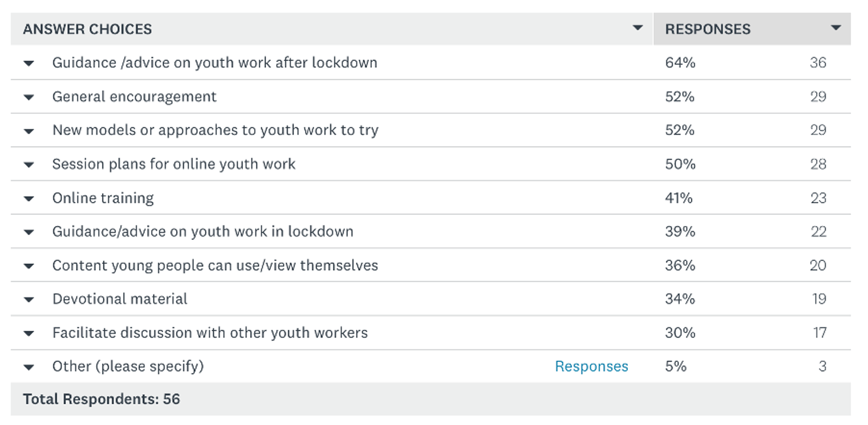Expand the 'Other (please specify)' row arrow
This screenshot has width=868, height=425.
(x=29, y=367)
